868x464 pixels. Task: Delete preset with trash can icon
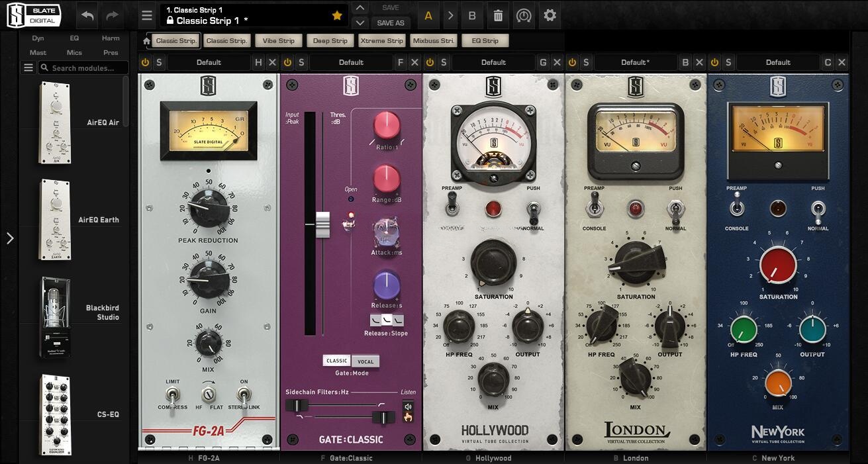coord(498,15)
